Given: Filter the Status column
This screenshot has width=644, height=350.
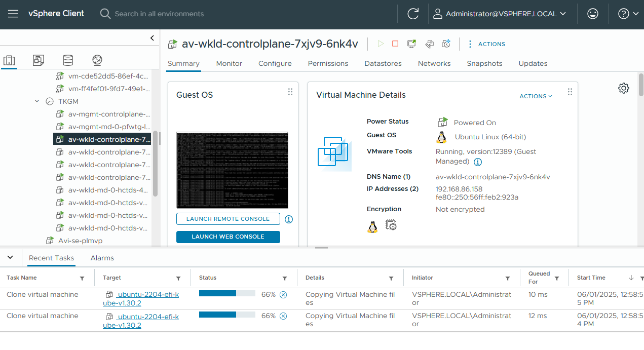Looking at the screenshot, I should (285, 279).
